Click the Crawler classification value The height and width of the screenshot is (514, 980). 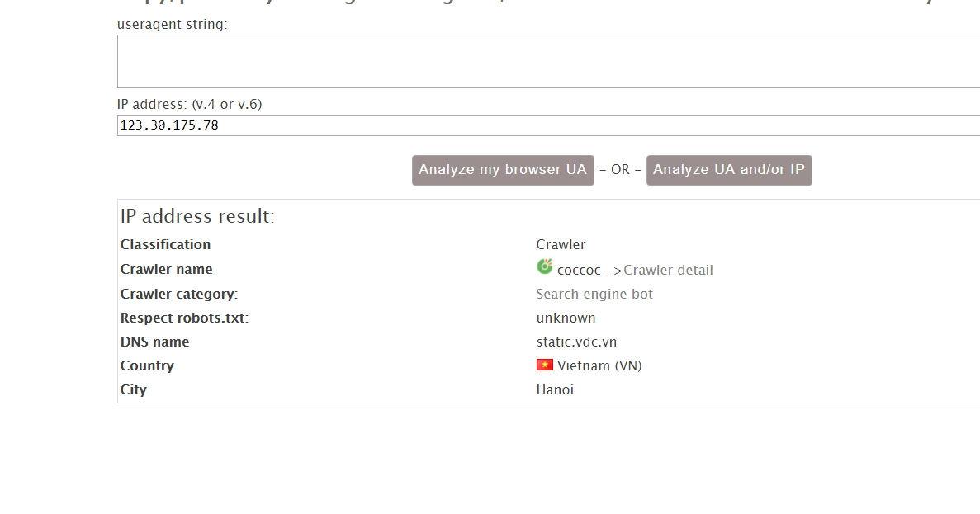561,244
